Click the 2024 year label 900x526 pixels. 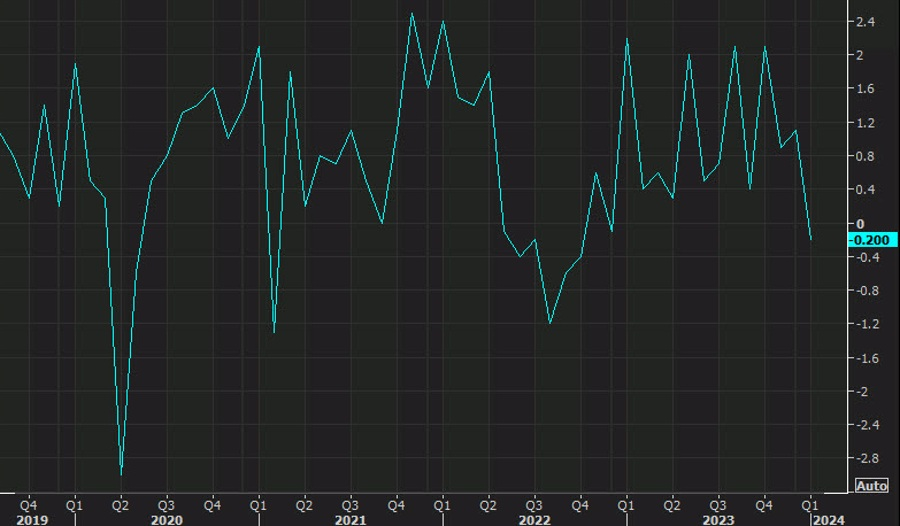coord(829,520)
